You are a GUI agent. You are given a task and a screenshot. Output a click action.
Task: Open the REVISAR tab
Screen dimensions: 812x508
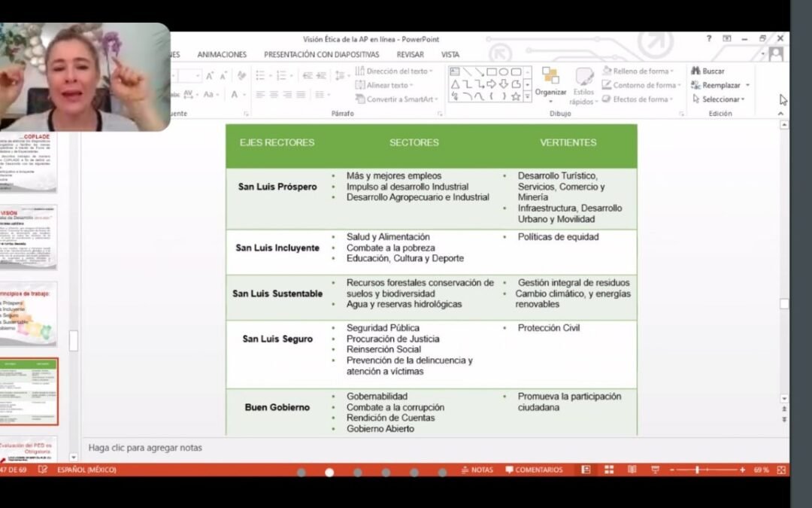tap(411, 54)
